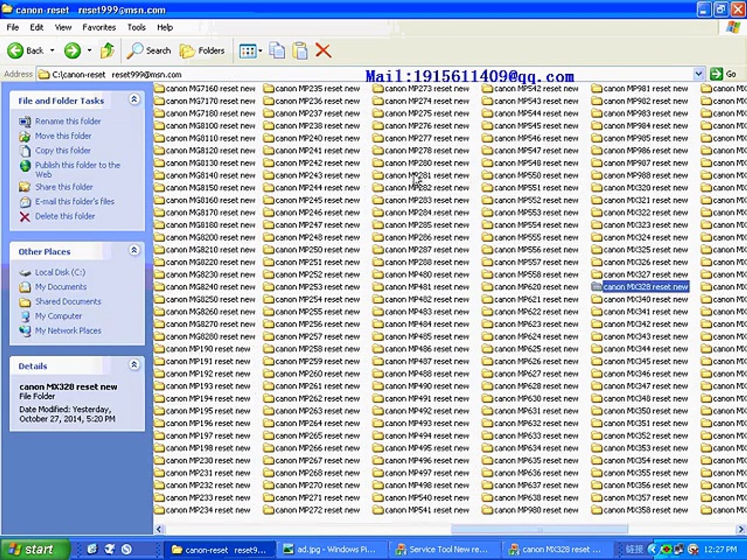
Task: Switch to Service Tool New taskbar window
Action: [x=444, y=550]
